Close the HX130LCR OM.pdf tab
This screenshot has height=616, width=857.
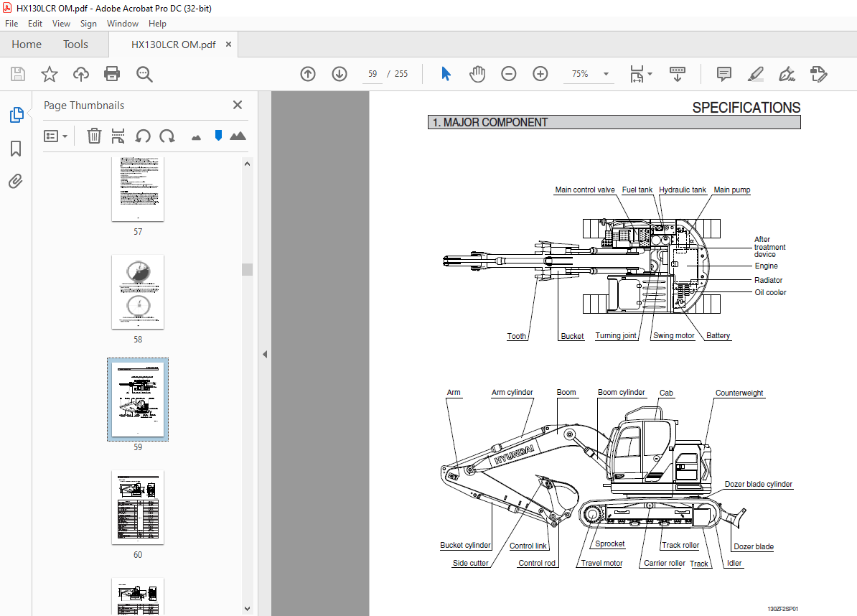click(x=228, y=45)
